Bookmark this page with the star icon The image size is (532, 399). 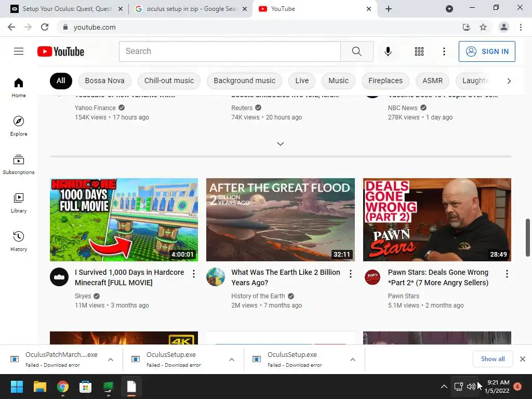pyautogui.click(x=483, y=27)
